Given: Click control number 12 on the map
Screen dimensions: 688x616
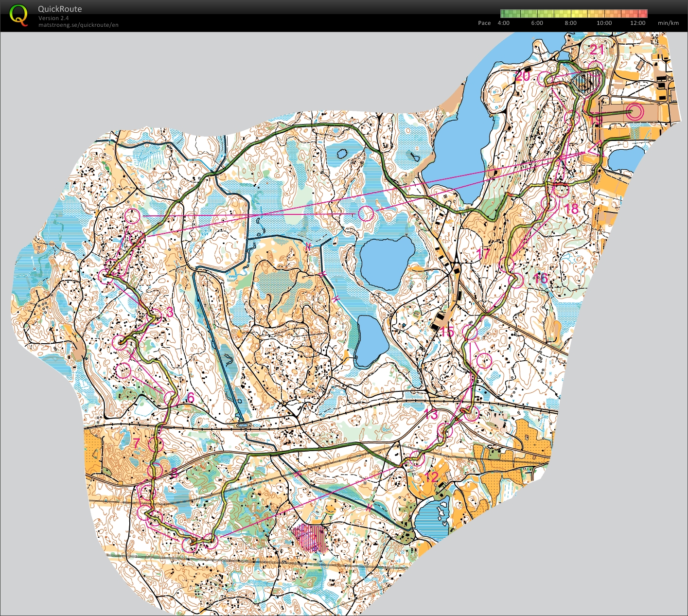Looking at the screenshot, I should point(432,476).
